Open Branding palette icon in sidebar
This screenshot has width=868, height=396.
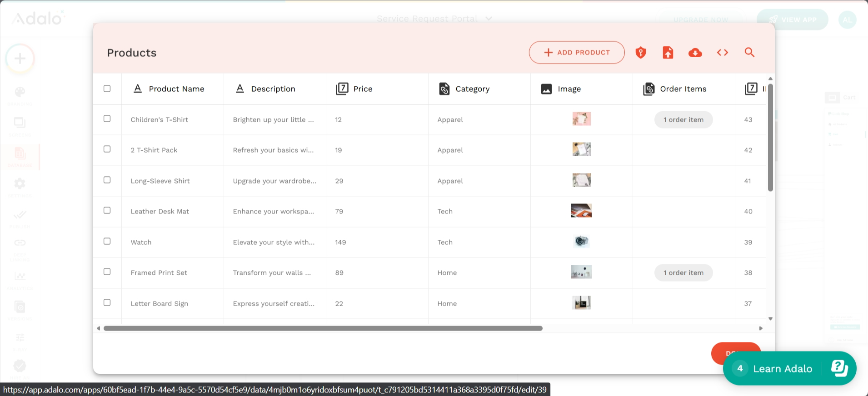(20, 92)
